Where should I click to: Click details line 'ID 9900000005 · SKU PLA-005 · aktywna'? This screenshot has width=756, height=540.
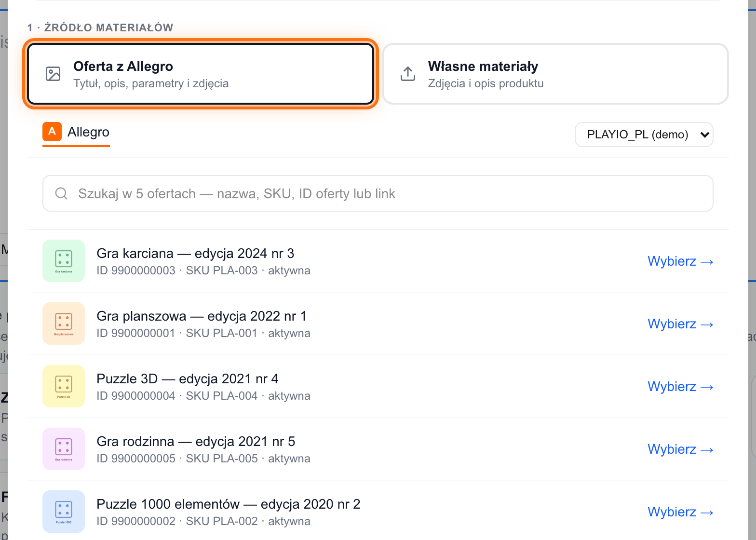click(203, 459)
